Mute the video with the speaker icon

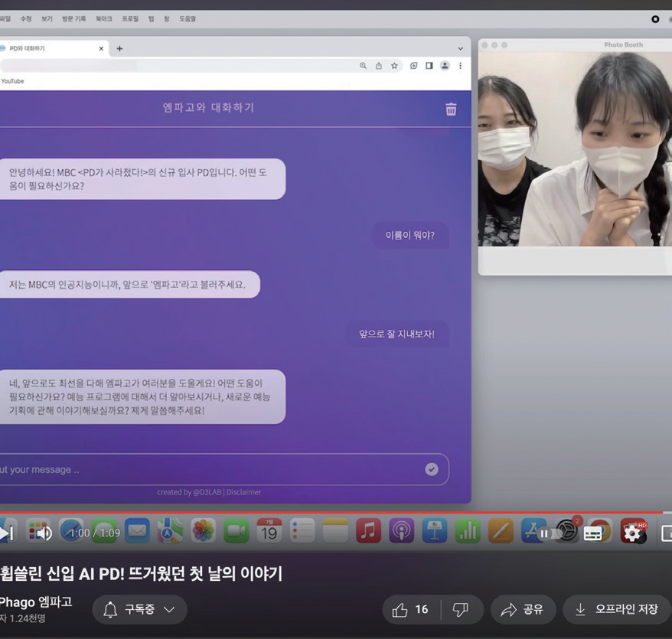pos(44,533)
